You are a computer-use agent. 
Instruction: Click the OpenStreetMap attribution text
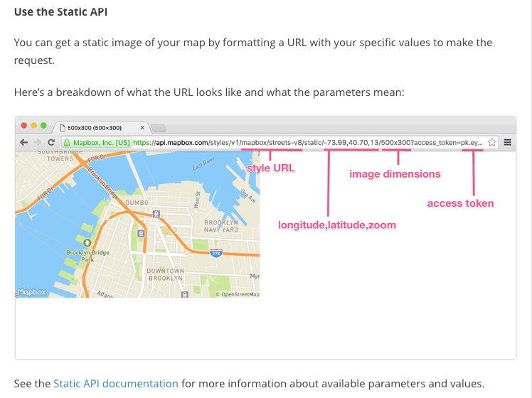coord(238,294)
